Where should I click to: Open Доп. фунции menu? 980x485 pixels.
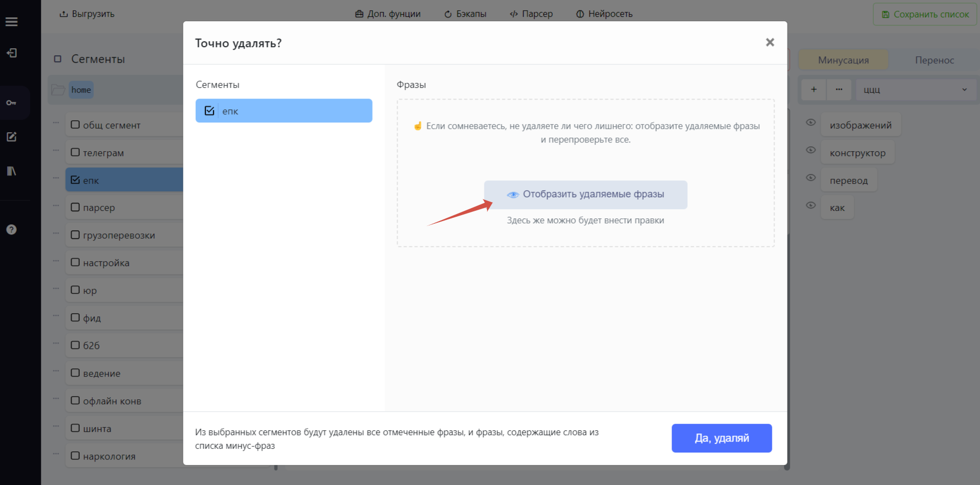tap(388, 14)
